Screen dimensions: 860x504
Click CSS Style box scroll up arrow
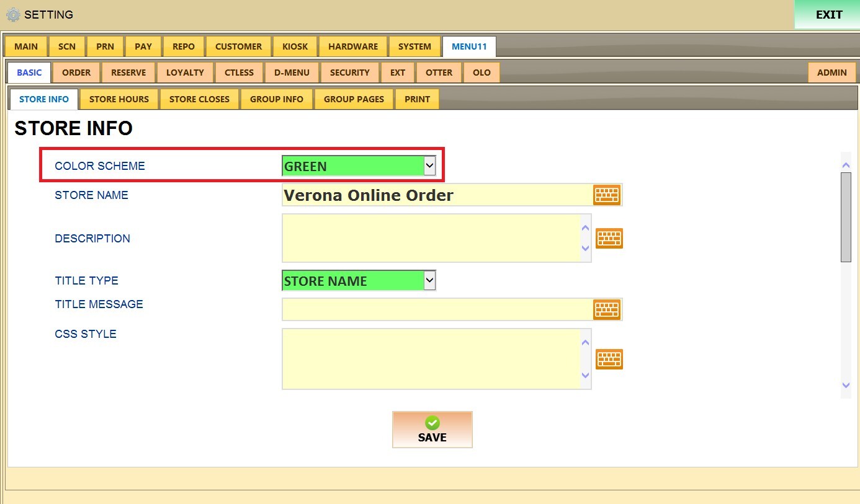[x=585, y=342]
